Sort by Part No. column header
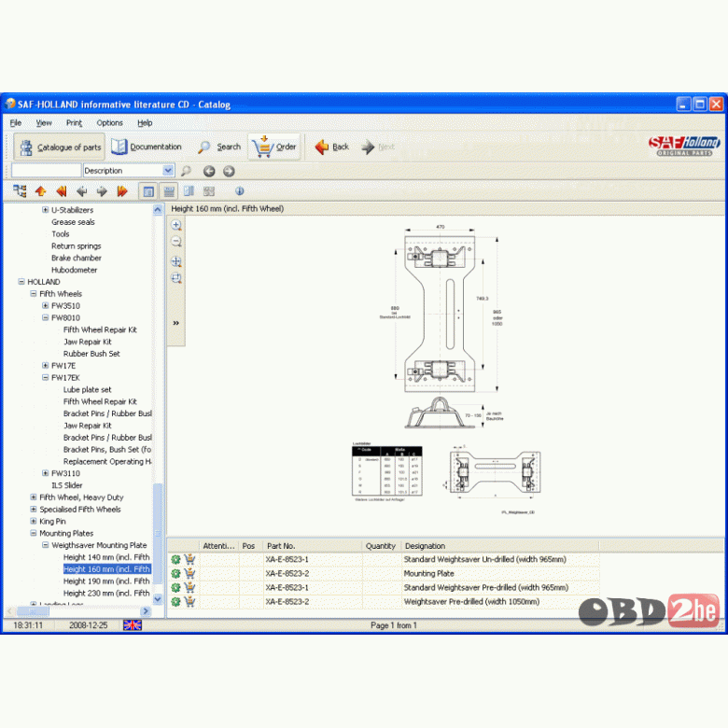 [312, 546]
